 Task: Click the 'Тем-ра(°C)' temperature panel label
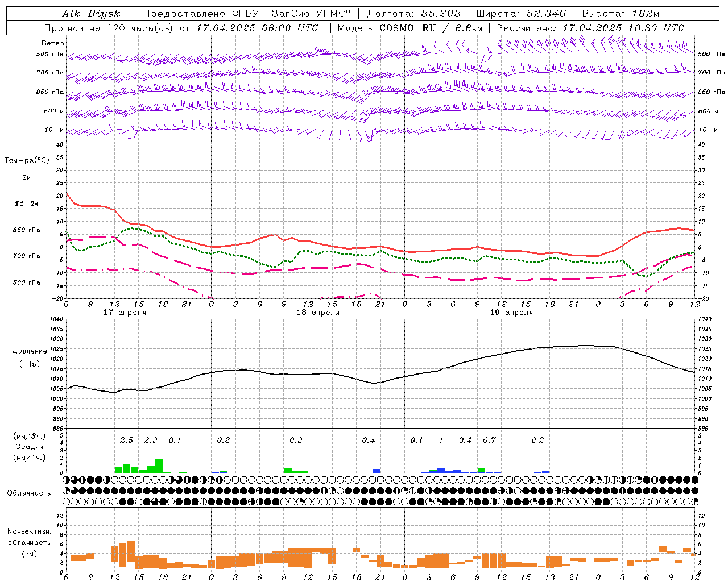[27, 161]
